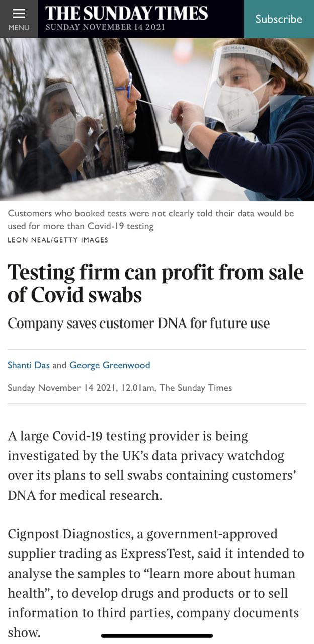This screenshot has width=314, height=644.
Task: Tap the publication timestamp 12.01am line
Action: pos(120,388)
